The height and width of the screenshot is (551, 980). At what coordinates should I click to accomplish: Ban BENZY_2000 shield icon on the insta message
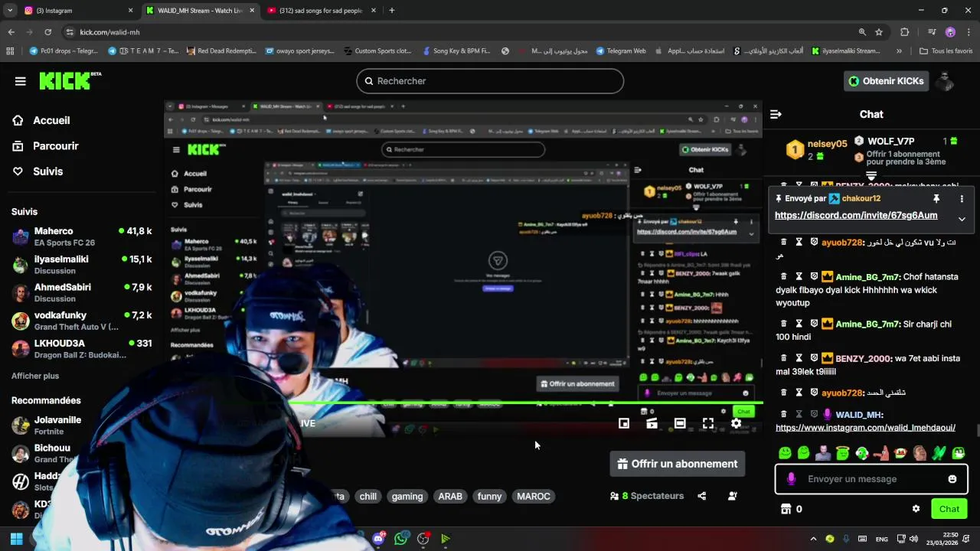(814, 358)
